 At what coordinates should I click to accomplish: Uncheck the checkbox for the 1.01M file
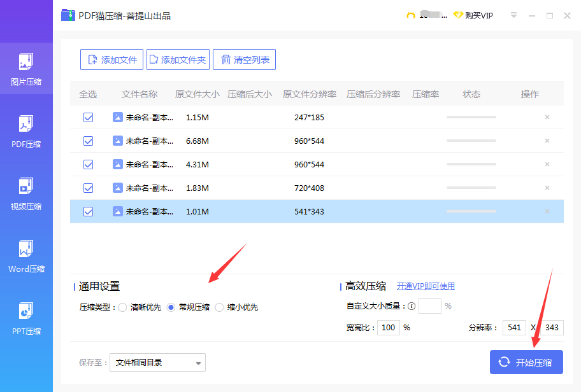point(88,212)
